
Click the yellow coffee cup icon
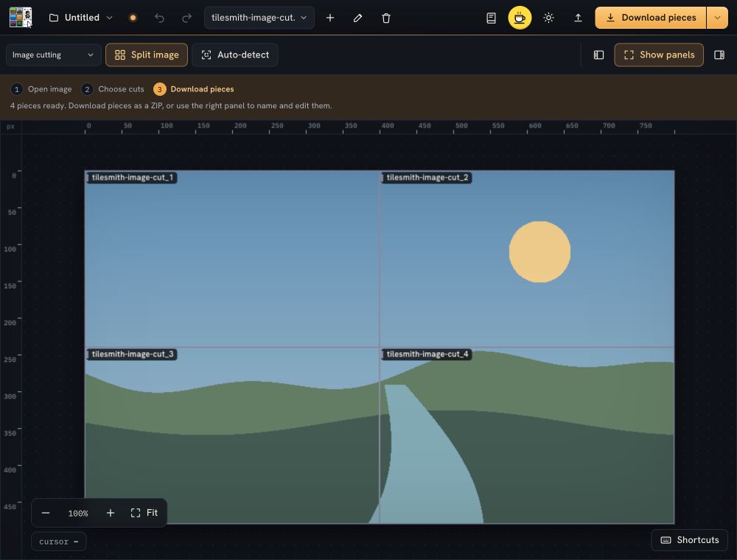coord(520,18)
